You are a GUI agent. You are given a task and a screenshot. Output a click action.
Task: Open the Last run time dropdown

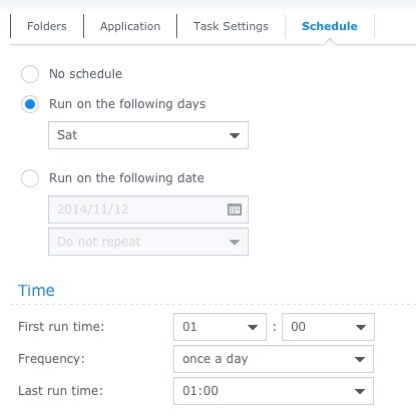[x=360, y=391]
